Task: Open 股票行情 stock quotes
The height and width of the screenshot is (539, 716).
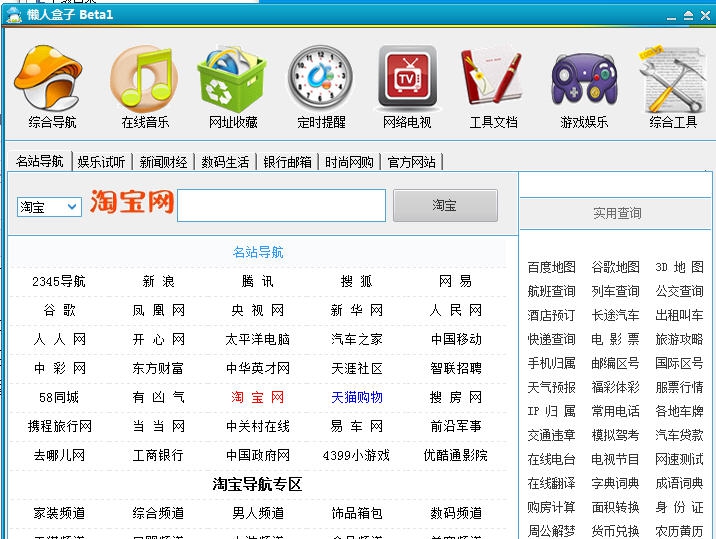Action: coord(679,387)
